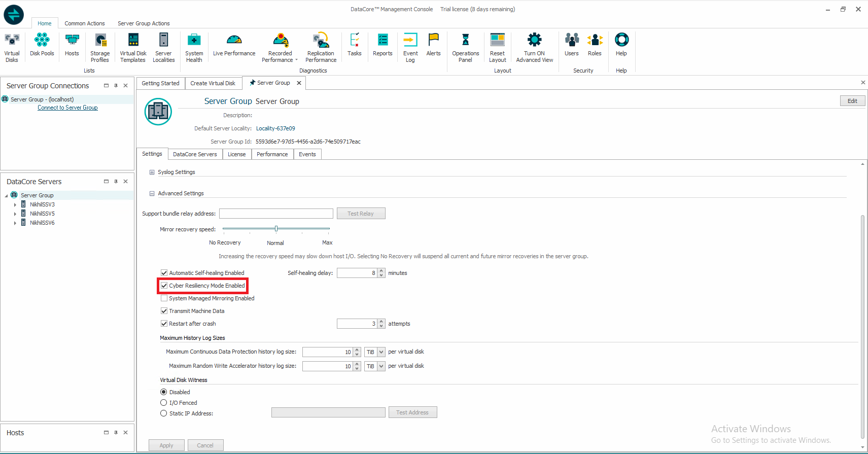Open the Roles security icon
The height and width of the screenshot is (454, 868).
point(595,45)
